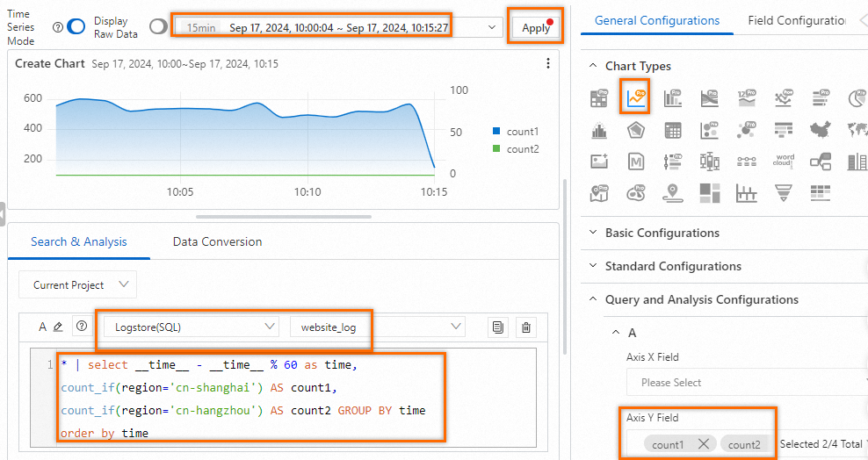This screenshot has width=868, height=460.
Task: Open the time range dropdown
Action: point(339,27)
